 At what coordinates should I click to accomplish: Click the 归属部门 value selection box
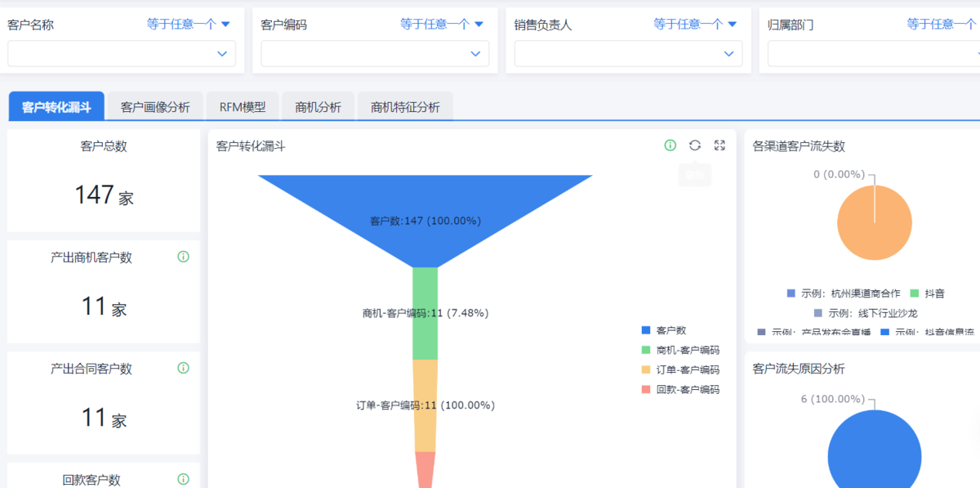874,54
